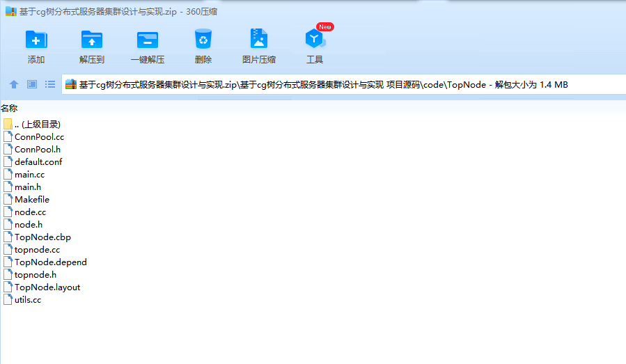Select the node.cc file
Viewport: 626px width, 364px height.
pyautogui.click(x=31, y=212)
